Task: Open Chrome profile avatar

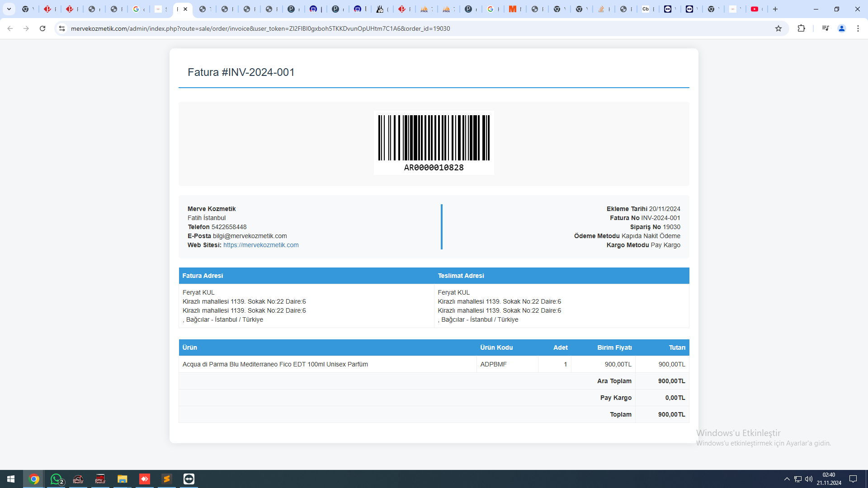Action: [841, 28]
